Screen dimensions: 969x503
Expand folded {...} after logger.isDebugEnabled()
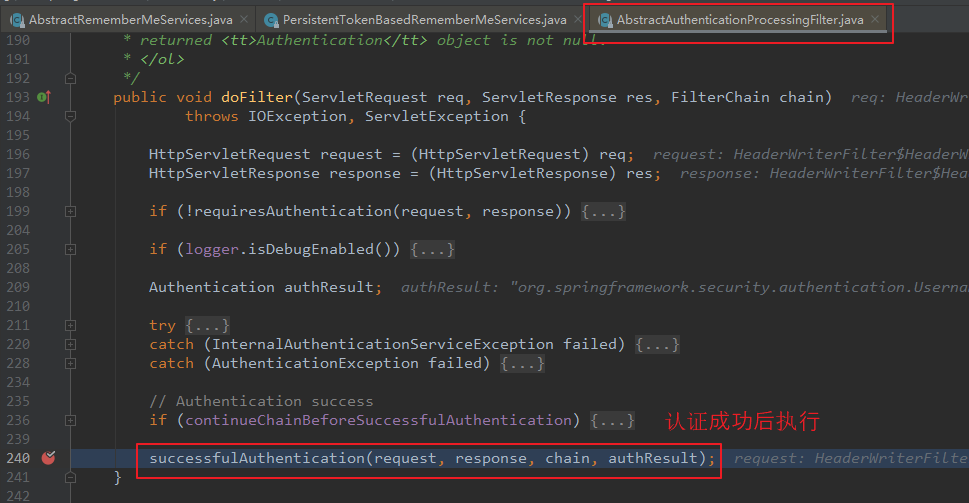(433, 250)
